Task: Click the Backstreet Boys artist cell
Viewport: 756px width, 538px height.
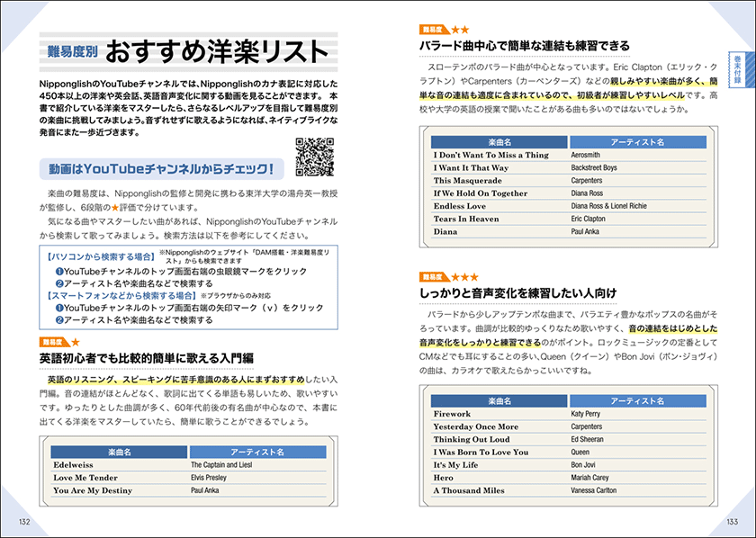Action: pyautogui.click(x=593, y=167)
